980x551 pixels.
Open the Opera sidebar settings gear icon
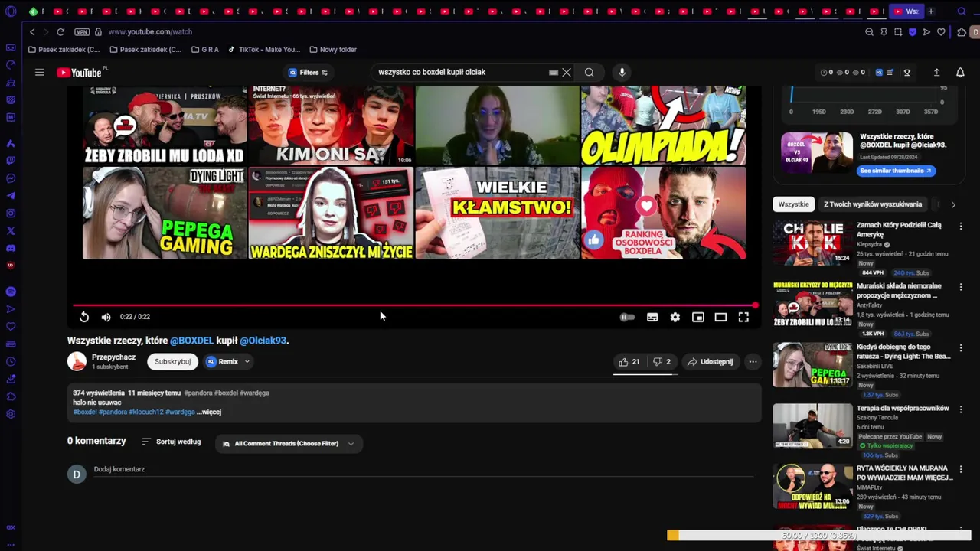pos(11,414)
